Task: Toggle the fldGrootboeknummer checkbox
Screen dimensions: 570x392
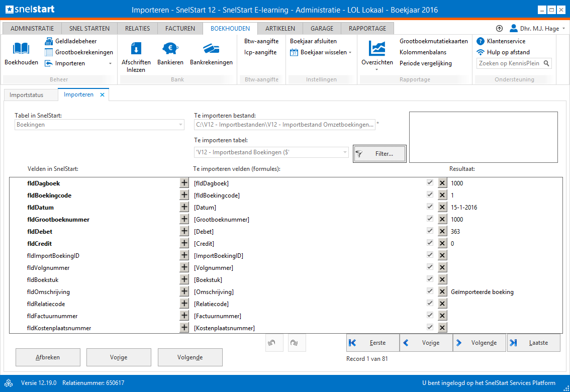Action: click(x=430, y=218)
